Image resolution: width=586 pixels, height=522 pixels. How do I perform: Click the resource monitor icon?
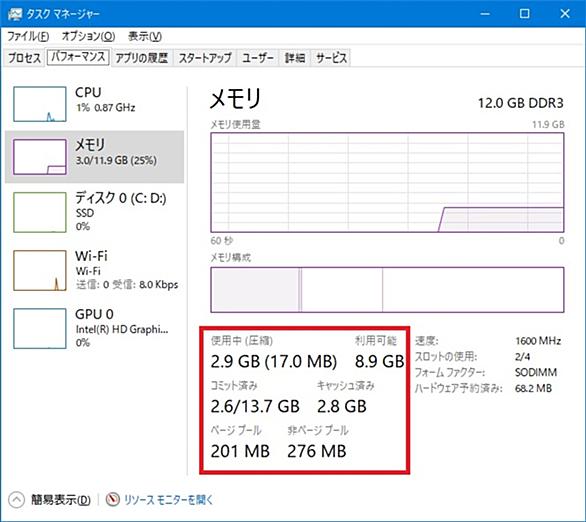tap(112, 500)
